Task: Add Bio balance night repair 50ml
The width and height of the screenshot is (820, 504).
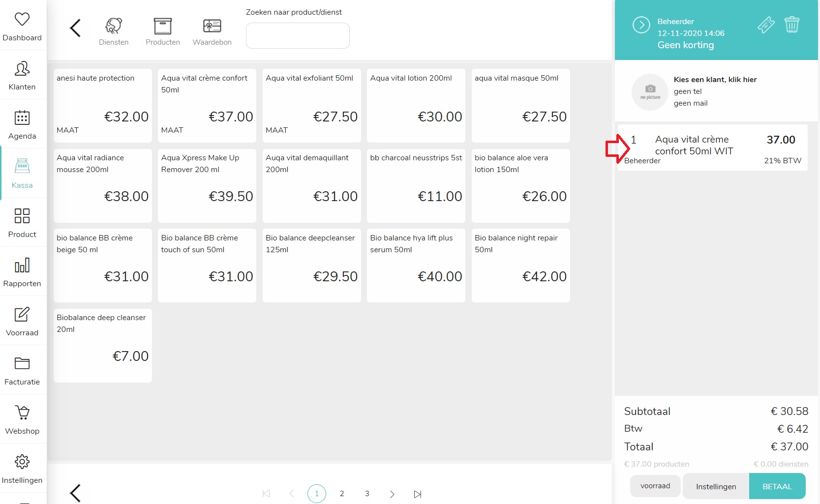Action: 521,266
